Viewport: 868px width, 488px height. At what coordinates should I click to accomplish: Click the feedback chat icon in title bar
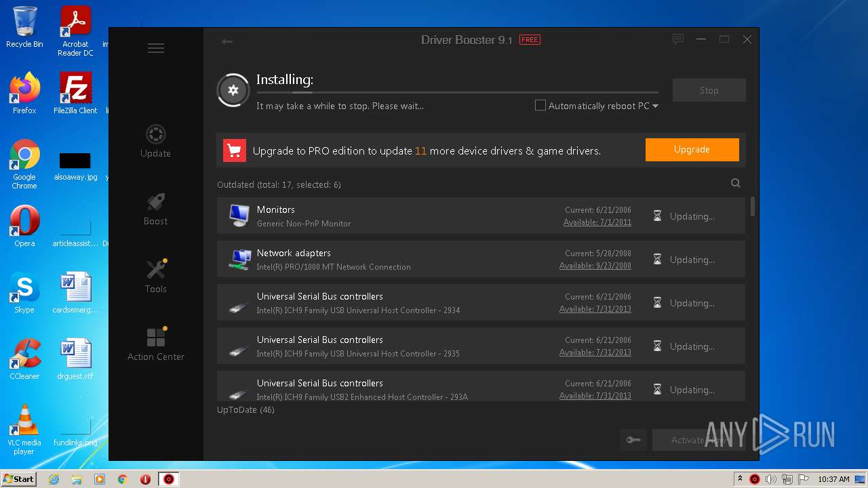click(677, 39)
